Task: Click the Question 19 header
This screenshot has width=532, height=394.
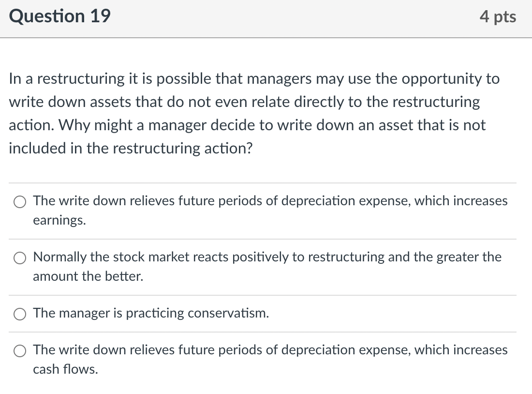Action: [x=60, y=16]
